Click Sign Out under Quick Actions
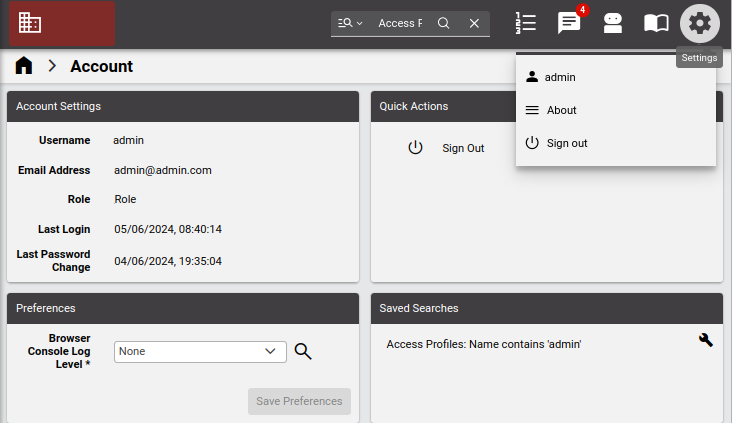 click(462, 148)
